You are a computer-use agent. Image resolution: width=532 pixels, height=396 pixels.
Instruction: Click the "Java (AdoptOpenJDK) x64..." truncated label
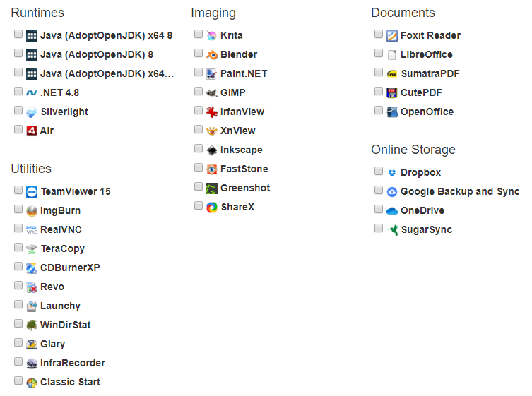pyautogui.click(x=107, y=73)
